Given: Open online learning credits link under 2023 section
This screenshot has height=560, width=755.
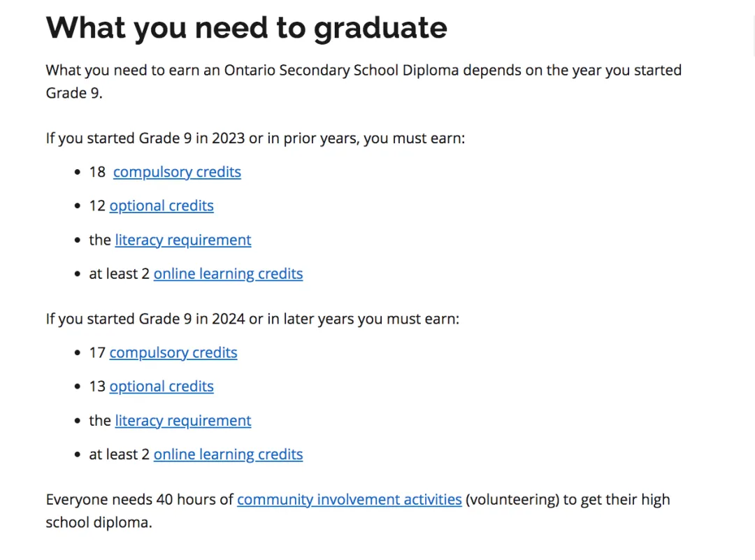Looking at the screenshot, I should (x=228, y=273).
